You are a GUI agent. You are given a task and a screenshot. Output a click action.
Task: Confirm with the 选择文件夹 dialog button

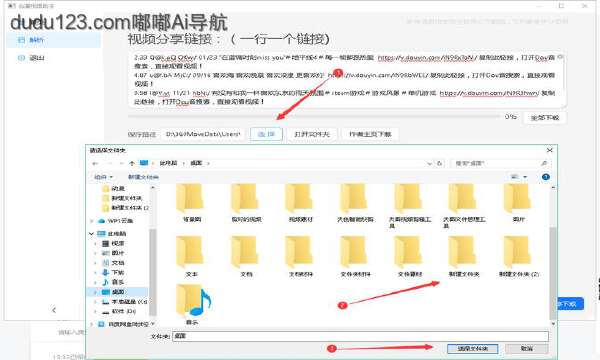tap(473, 349)
